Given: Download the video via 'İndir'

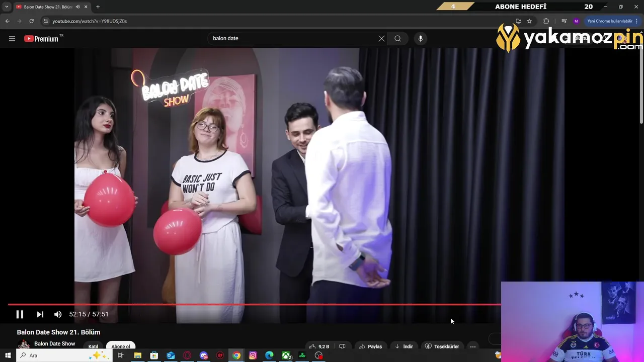Looking at the screenshot, I should tap(404, 346).
